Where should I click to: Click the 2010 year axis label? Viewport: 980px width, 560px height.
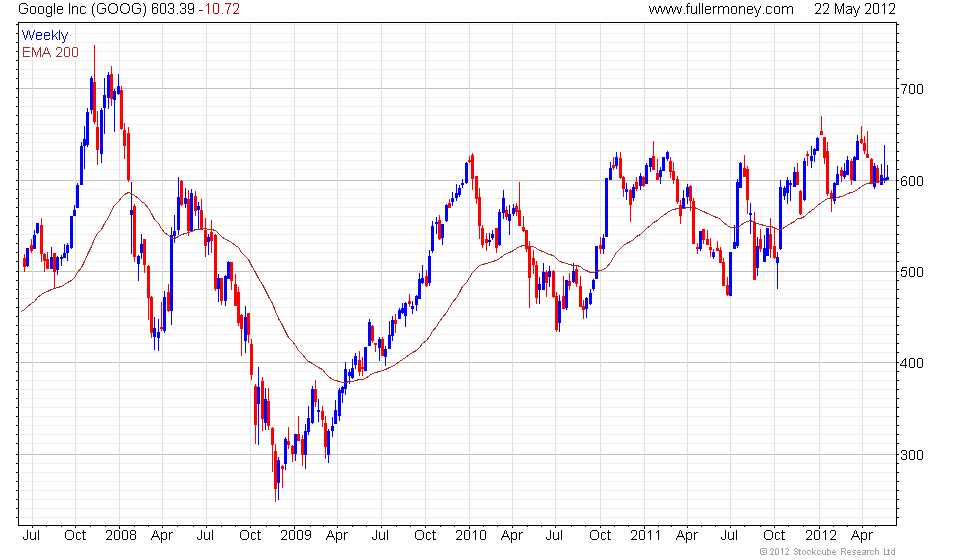(471, 536)
